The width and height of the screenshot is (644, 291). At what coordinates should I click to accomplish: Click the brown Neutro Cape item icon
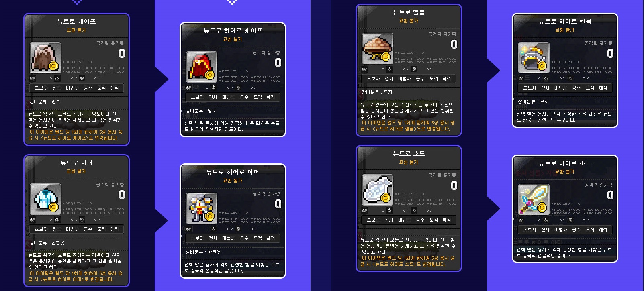click(45, 58)
